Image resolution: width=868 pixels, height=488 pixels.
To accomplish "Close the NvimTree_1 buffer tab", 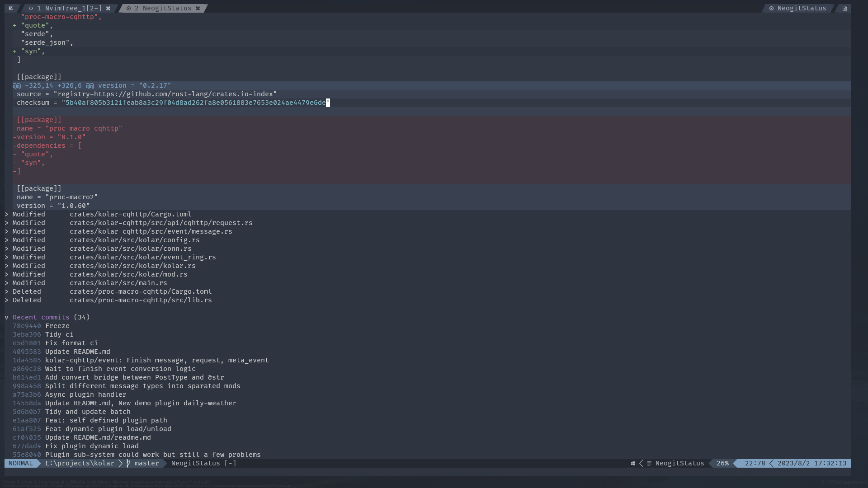I will click(x=108, y=8).
